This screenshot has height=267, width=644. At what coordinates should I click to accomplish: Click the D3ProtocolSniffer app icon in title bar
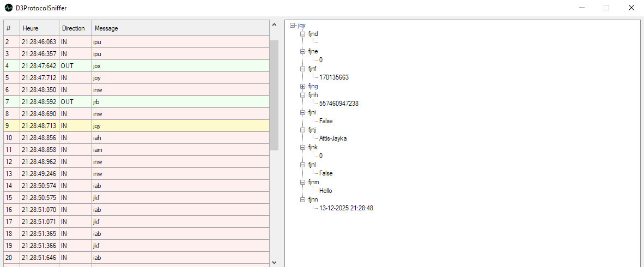tap(8, 8)
